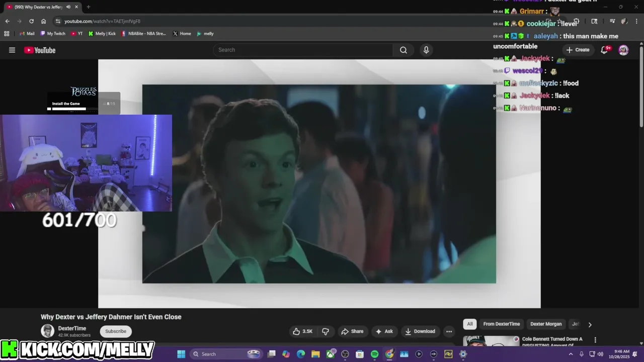Image resolution: width=644 pixels, height=362 pixels.
Task: Click the Ask button
Action: coord(384,331)
